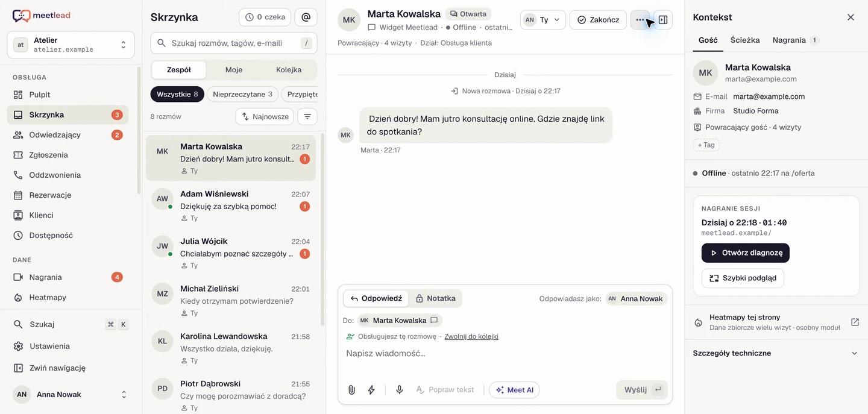
Task: Open Piotr Dąbrowski conversation
Action: coord(231,395)
